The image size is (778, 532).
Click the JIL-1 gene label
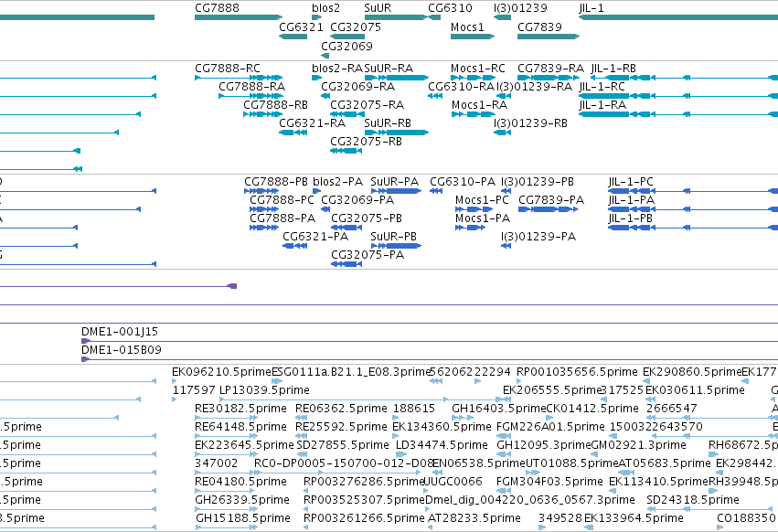tap(591, 8)
